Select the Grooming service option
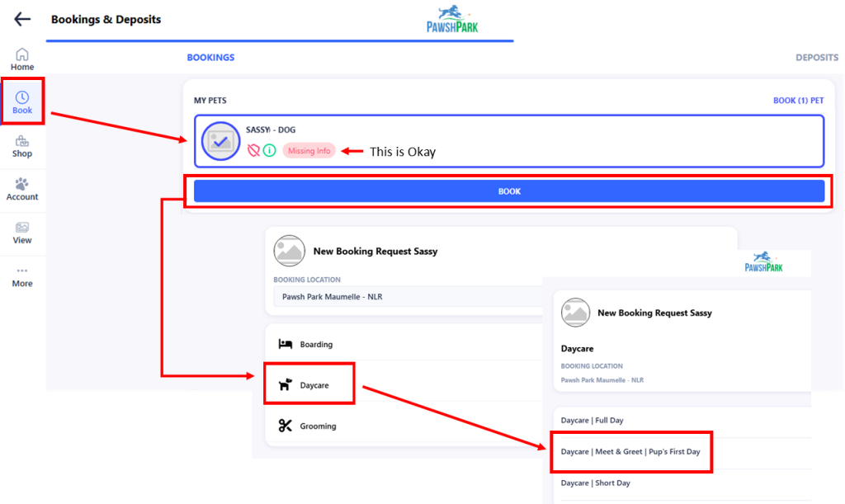This screenshot has width=845, height=504. (x=404, y=426)
